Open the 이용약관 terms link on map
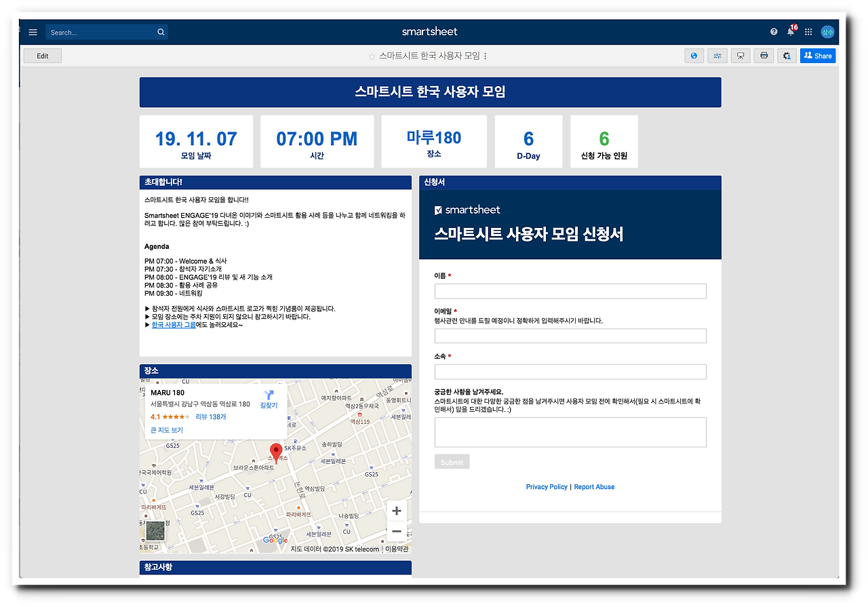 pyautogui.click(x=396, y=549)
